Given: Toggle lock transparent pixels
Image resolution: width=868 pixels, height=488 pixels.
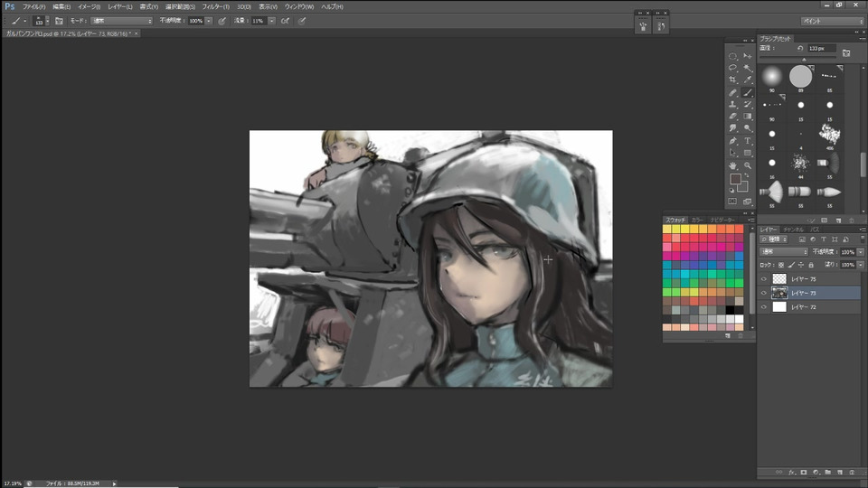Looking at the screenshot, I should click(x=781, y=265).
